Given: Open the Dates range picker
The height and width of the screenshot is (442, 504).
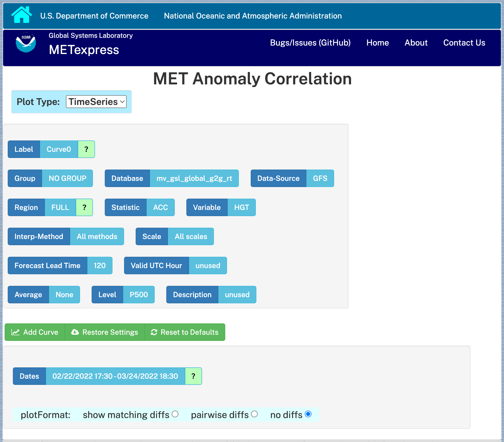Looking at the screenshot, I should coord(115,376).
